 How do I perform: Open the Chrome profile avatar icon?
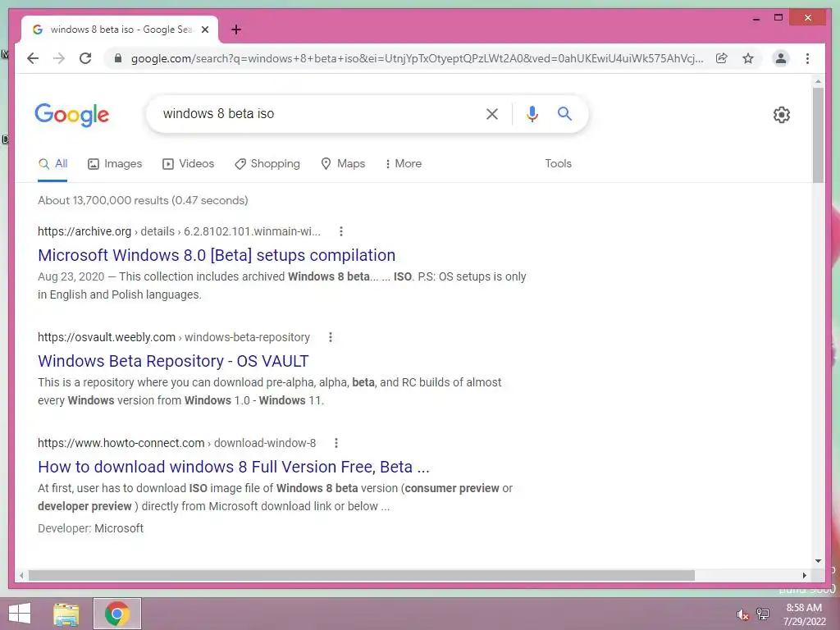coord(781,58)
